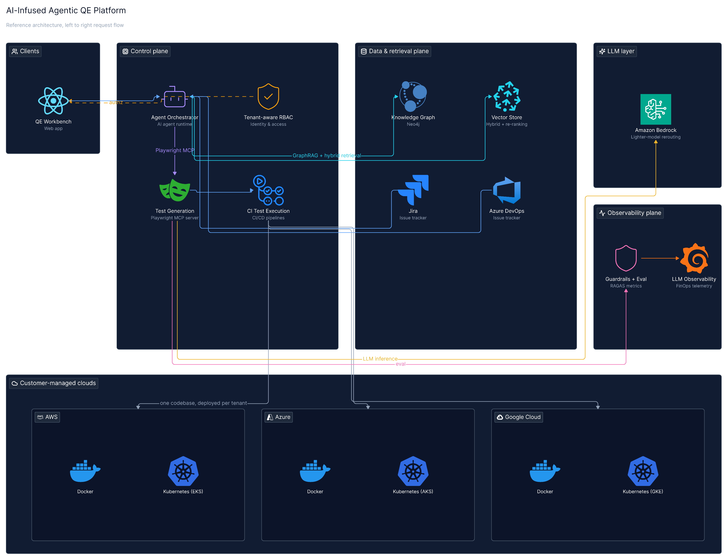728x560 pixels.
Task: Click the Jira issue tracker icon
Action: 413,190
